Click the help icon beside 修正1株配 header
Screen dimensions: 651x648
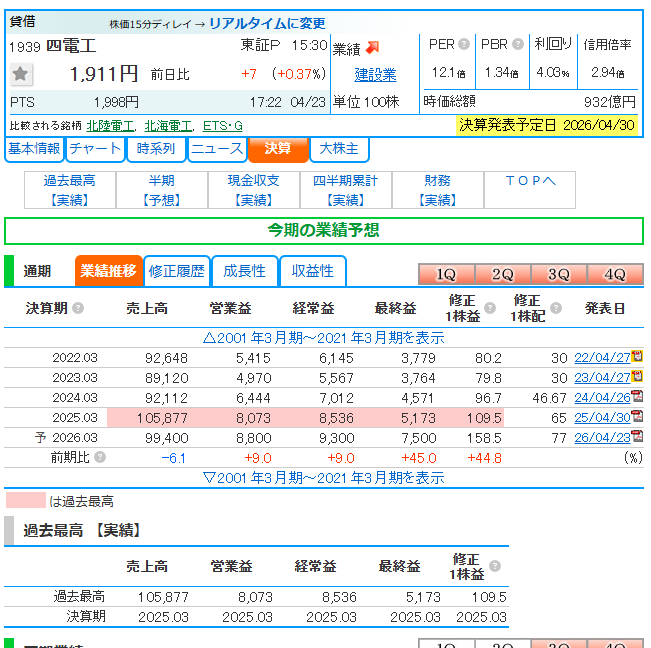pyautogui.click(x=556, y=308)
